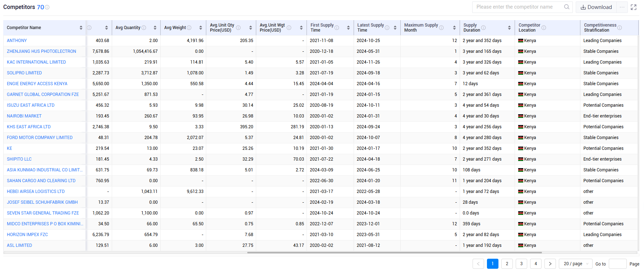Open SOLIPRO LIMITED link
This screenshot has height=272, width=644.
pos(24,73)
